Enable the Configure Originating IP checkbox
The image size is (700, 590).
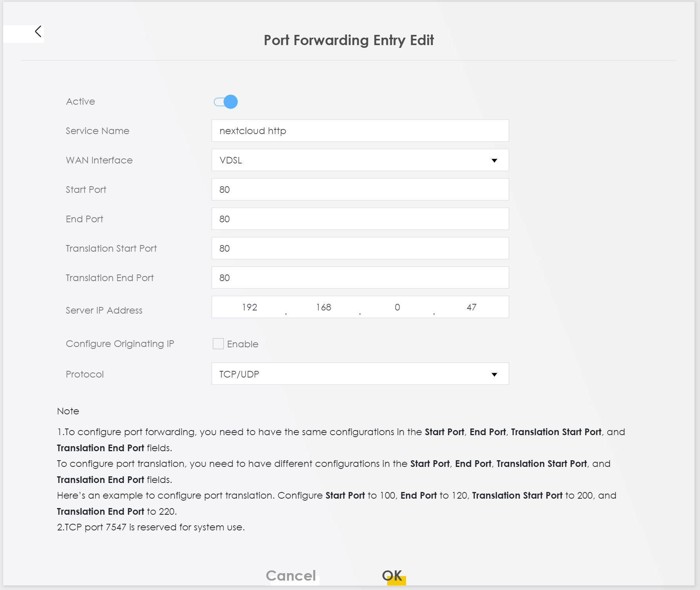218,344
